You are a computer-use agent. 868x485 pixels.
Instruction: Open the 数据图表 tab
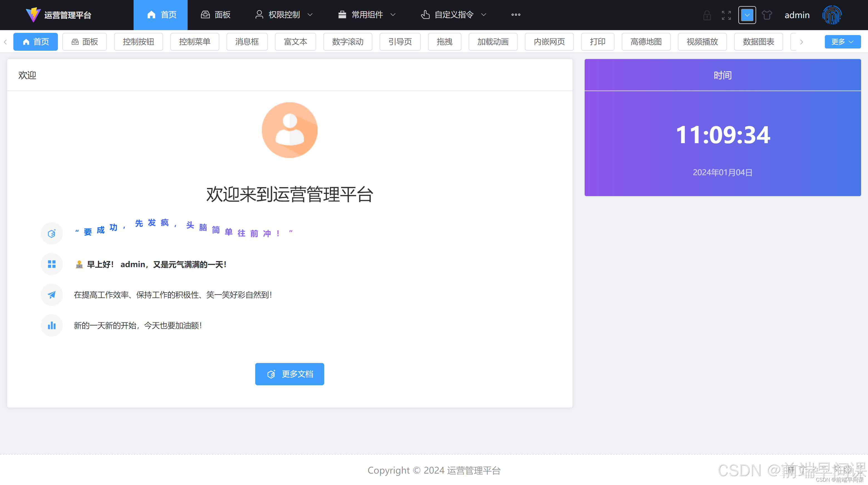[x=758, y=42]
